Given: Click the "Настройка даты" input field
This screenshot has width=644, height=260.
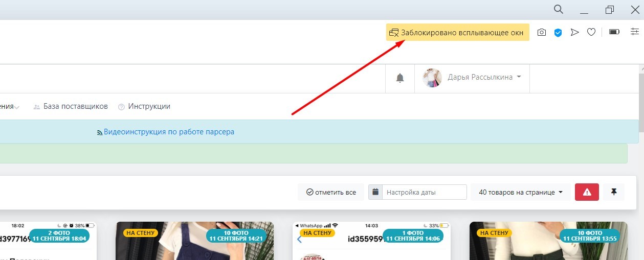Looking at the screenshot, I should pos(425,192).
